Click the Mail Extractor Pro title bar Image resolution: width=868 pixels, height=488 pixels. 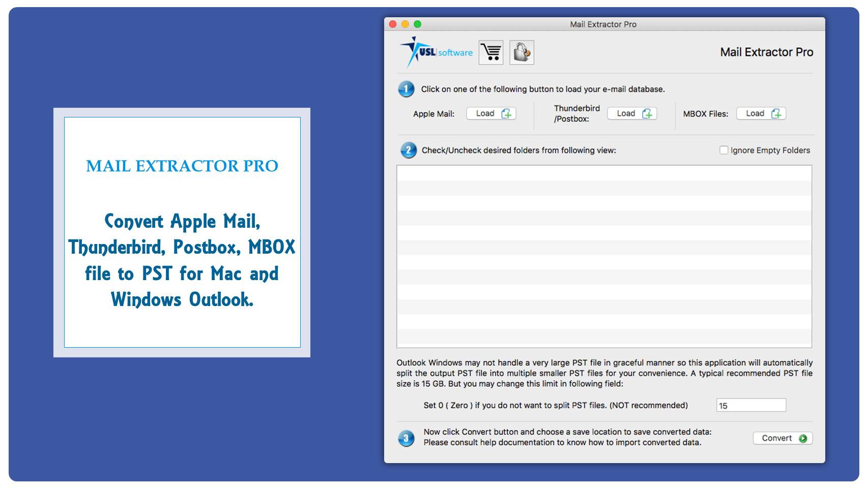[x=603, y=24]
